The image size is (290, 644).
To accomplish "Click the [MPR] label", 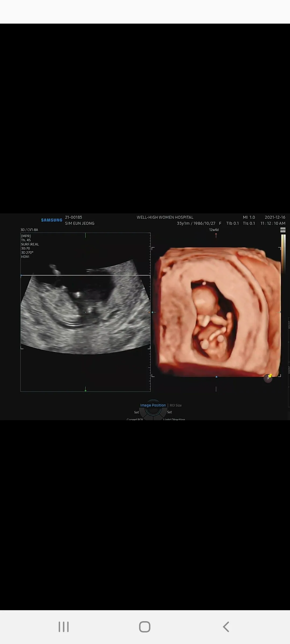I will [26, 236].
